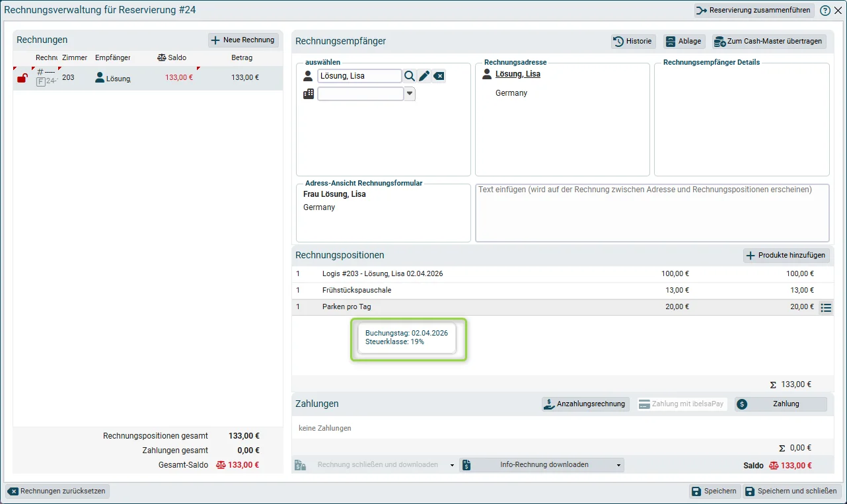Open Anzahlungsrechnung
The width and height of the screenshot is (847, 504).
[585, 404]
